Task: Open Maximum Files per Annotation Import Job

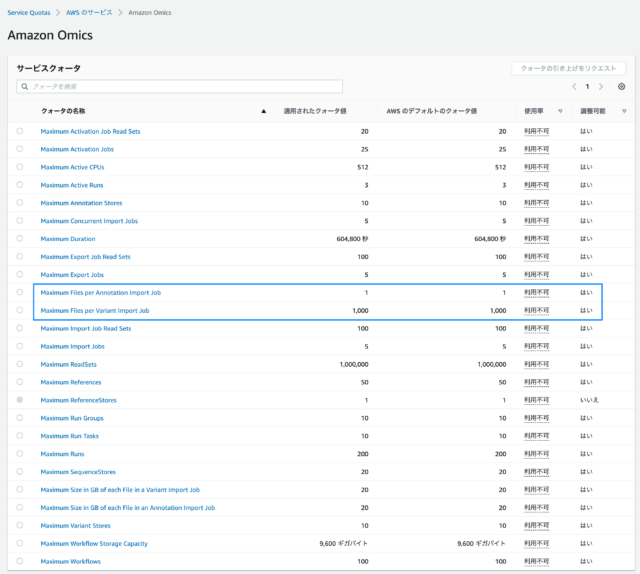Action: point(100,293)
